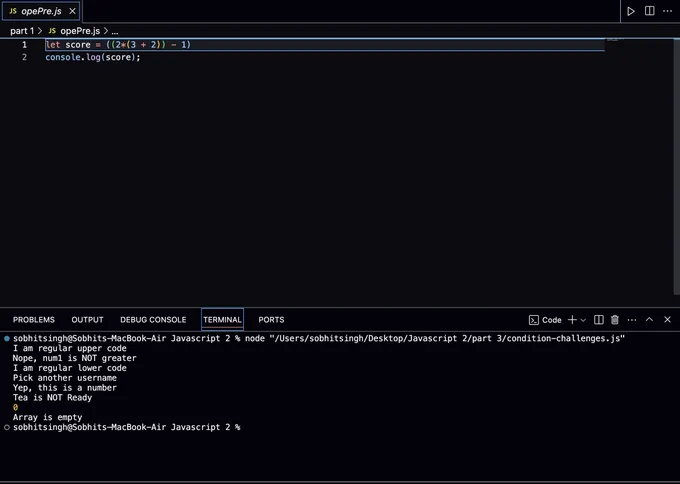
Task: Click the let score code line
Action: click(x=118, y=45)
